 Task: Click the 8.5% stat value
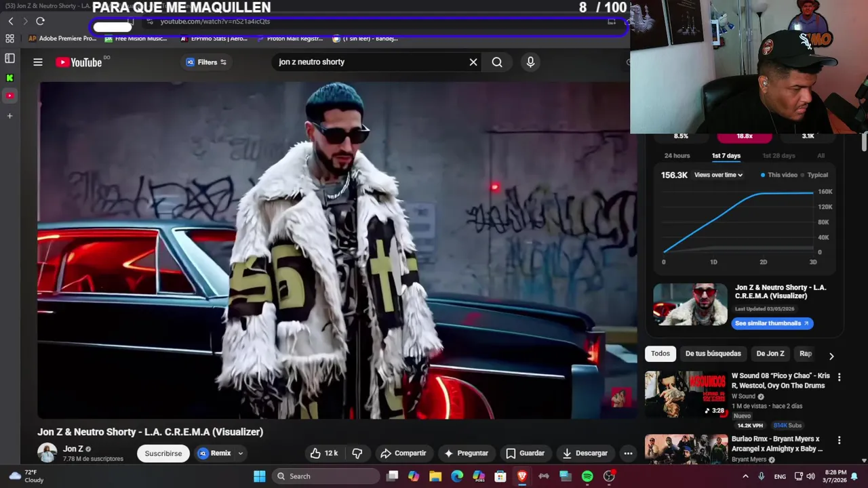[681, 136]
